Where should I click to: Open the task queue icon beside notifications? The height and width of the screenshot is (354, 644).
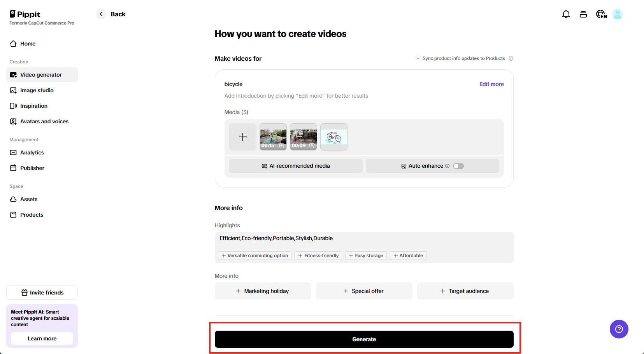pyautogui.click(x=583, y=14)
